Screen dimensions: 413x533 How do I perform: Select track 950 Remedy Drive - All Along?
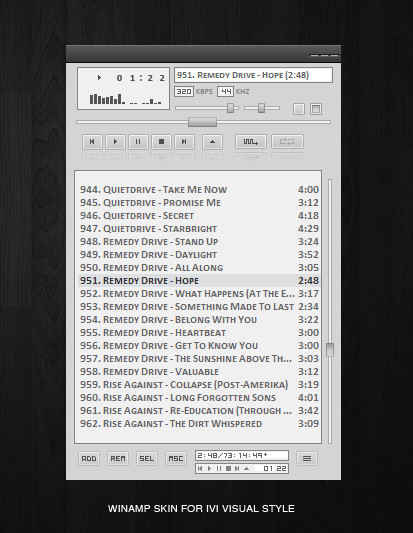pyautogui.click(x=200, y=268)
